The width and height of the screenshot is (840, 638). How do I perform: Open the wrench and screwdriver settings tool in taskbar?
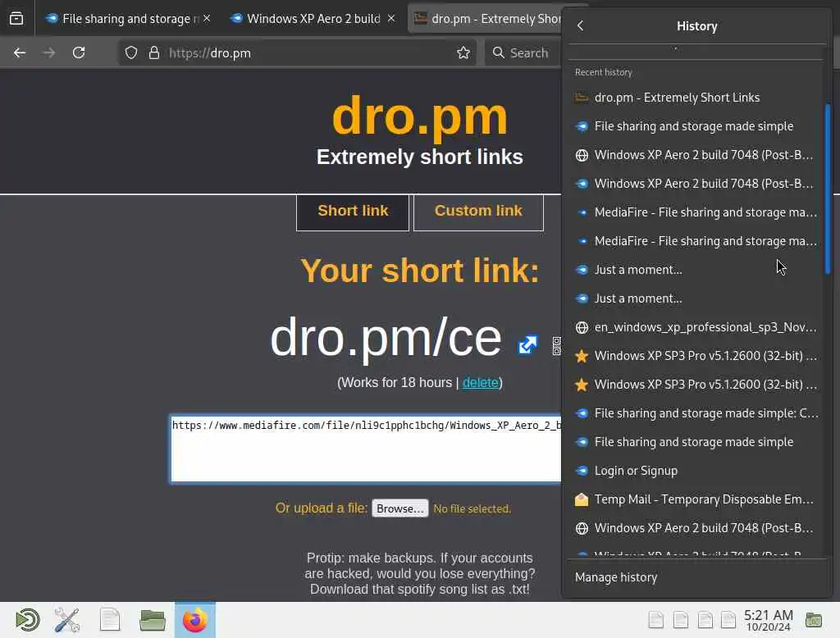click(67, 620)
